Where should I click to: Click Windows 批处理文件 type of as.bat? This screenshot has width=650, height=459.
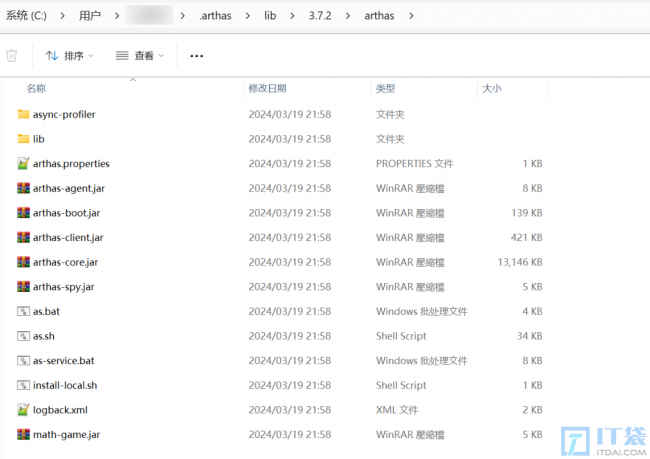(x=422, y=311)
